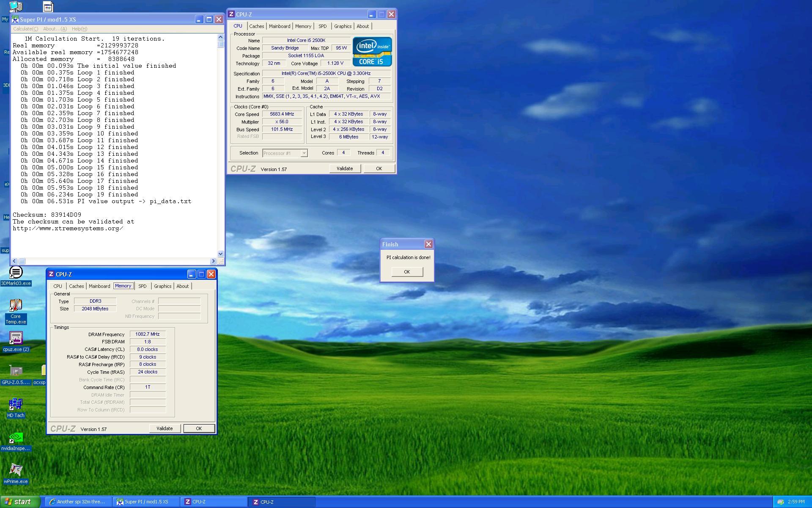Image resolution: width=812 pixels, height=508 pixels.
Task: Click Validate in the upper CPU-Z window
Action: [x=345, y=168]
